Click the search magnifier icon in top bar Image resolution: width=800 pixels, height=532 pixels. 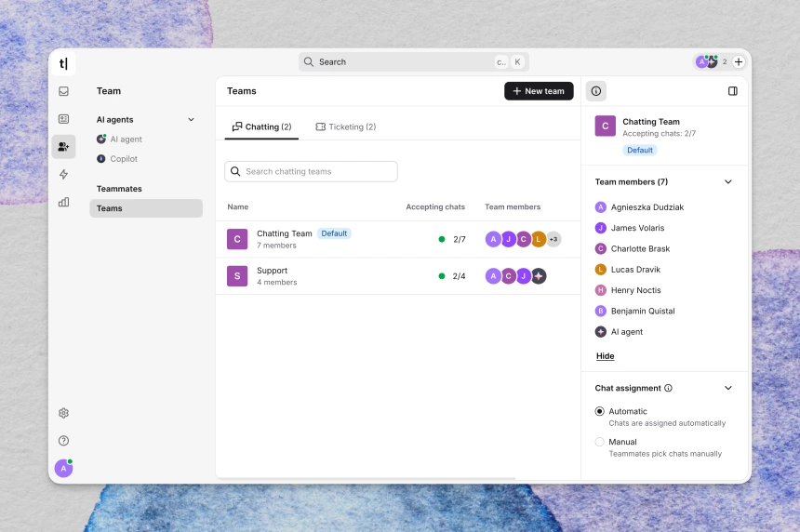pos(309,62)
